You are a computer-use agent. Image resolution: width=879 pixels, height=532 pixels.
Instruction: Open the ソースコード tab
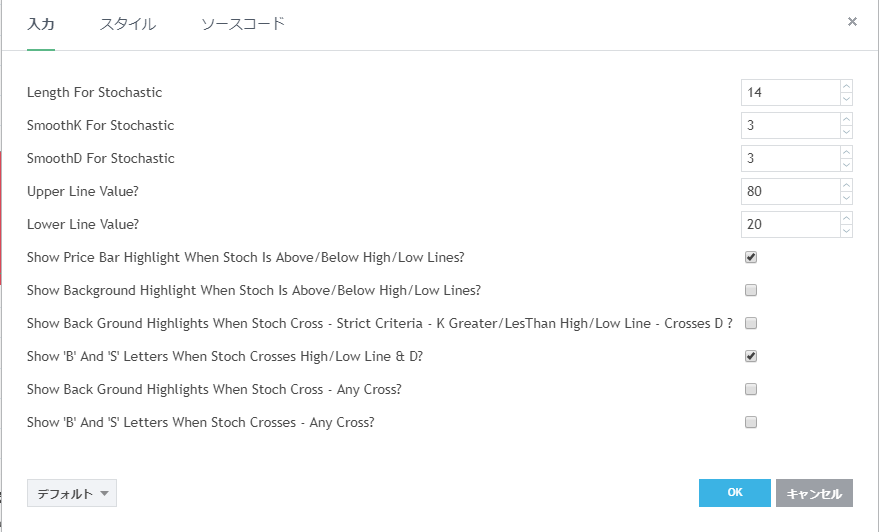coord(243,24)
